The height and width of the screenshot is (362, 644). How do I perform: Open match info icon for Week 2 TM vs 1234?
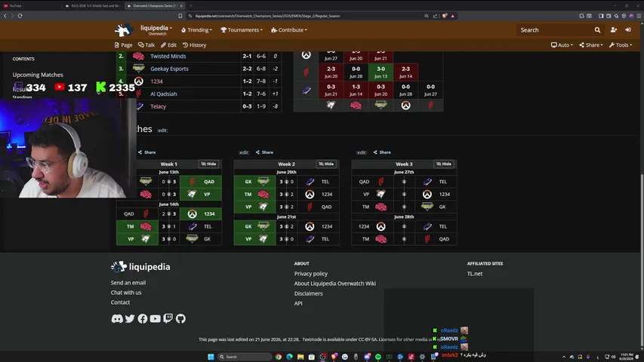pos(286,194)
